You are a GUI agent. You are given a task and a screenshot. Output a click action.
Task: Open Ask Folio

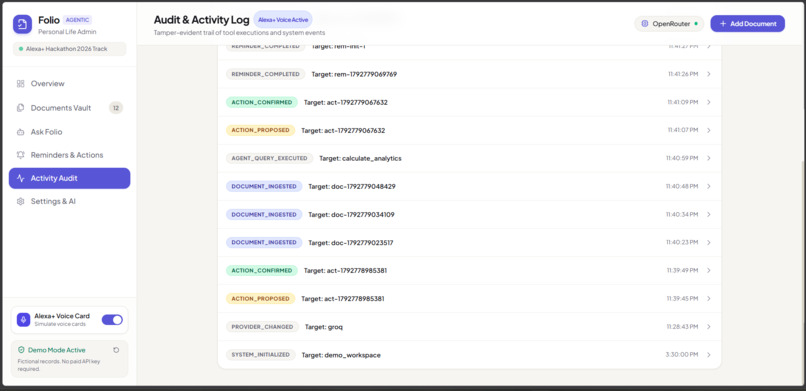[69, 132]
